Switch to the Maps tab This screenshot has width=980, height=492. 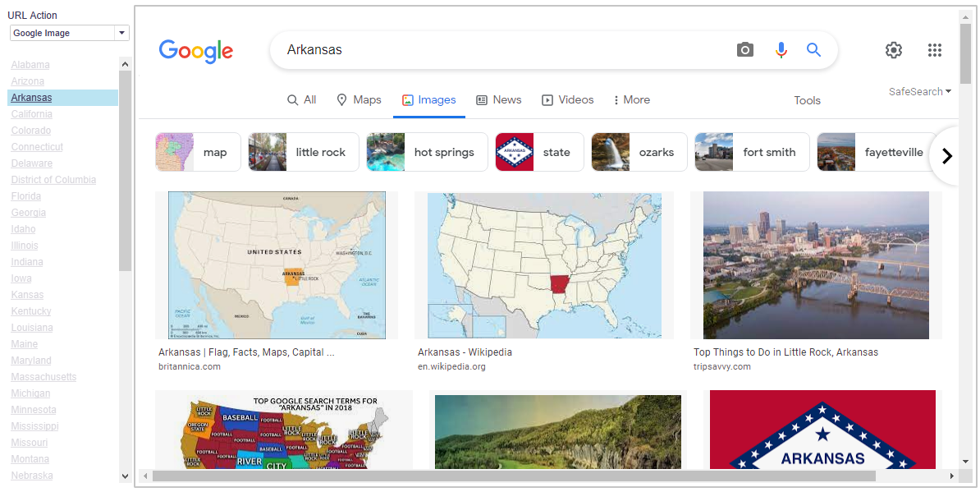[359, 100]
